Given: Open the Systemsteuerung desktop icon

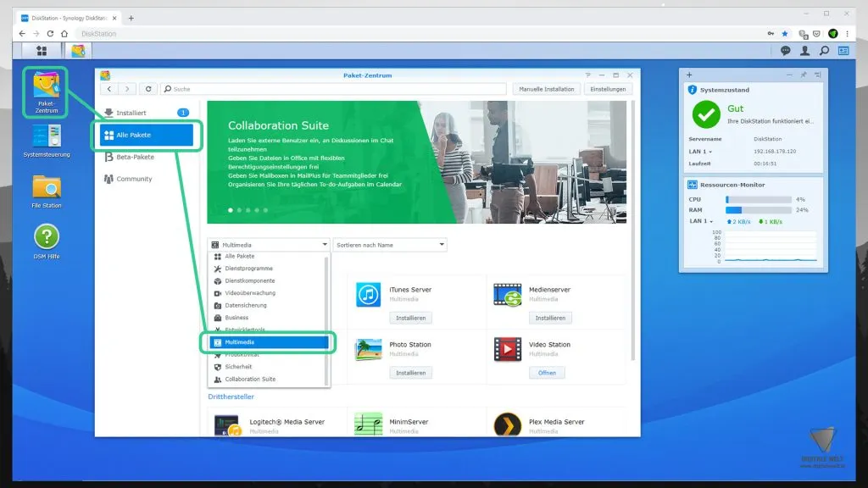Looking at the screenshot, I should click(x=47, y=141).
